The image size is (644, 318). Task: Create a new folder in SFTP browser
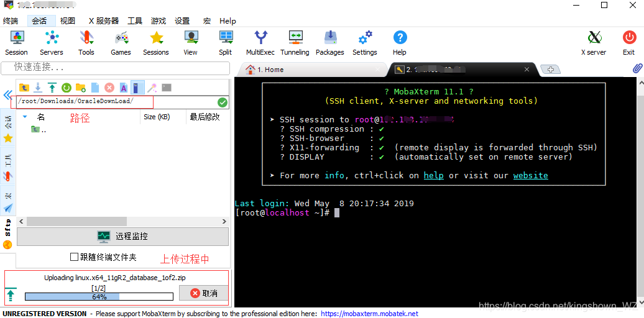coord(81,88)
